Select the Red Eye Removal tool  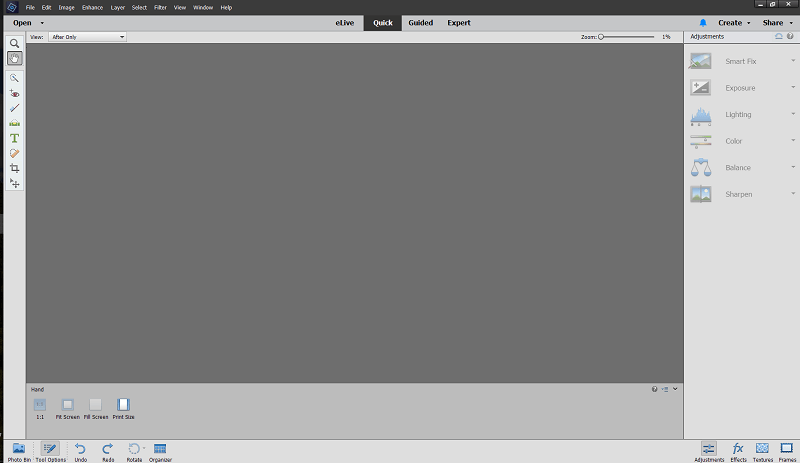coord(14,93)
